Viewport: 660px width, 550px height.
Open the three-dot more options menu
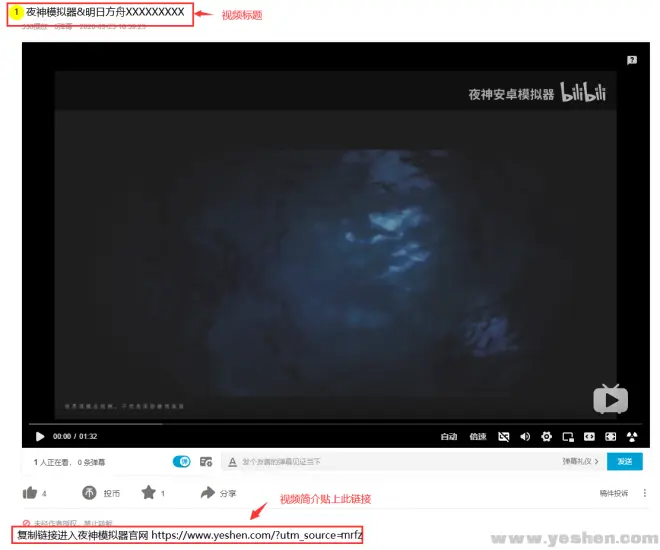pyautogui.click(x=644, y=493)
